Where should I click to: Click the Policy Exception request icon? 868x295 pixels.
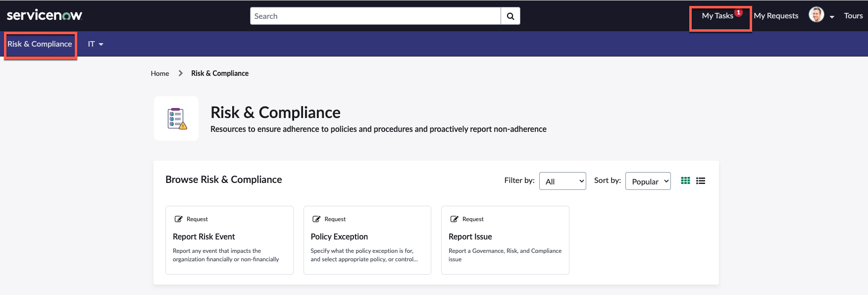click(316, 219)
